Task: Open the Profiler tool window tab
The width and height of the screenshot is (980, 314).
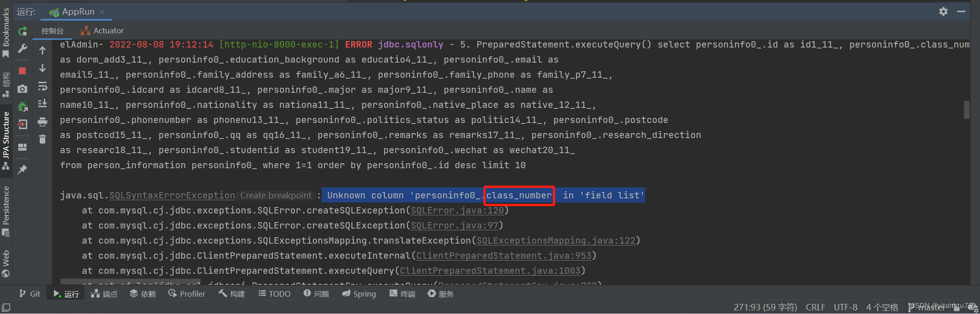Action: click(x=187, y=294)
